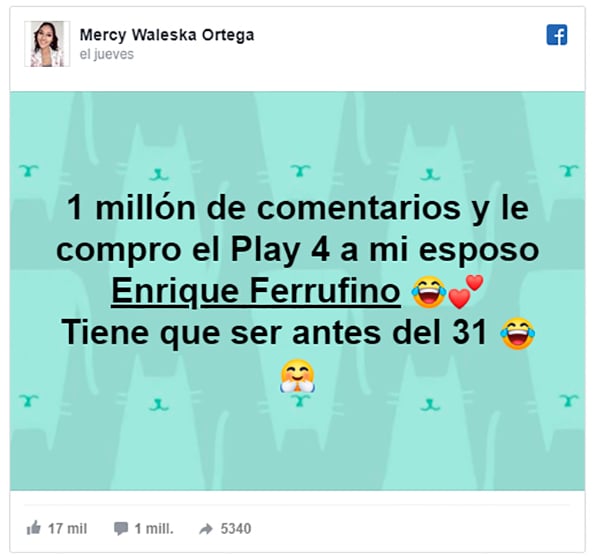Click the word 'esposo' in post
Viewport: 595px width, 560px height.
[x=479, y=251]
